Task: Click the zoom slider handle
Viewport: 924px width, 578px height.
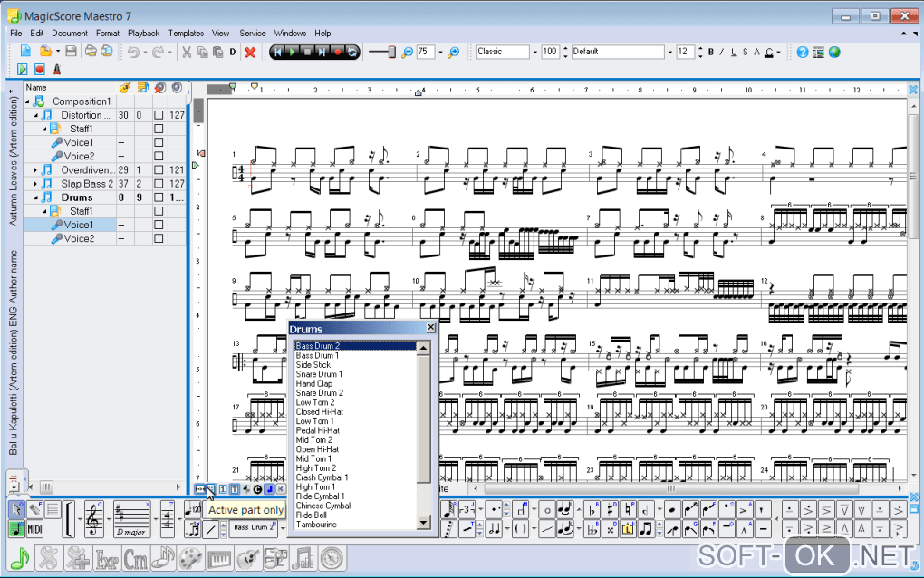Action: click(x=391, y=53)
